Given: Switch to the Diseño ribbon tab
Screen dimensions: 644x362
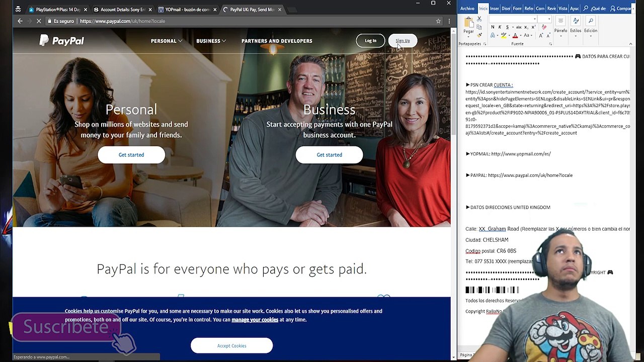Looking at the screenshot, I should (506, 9).
